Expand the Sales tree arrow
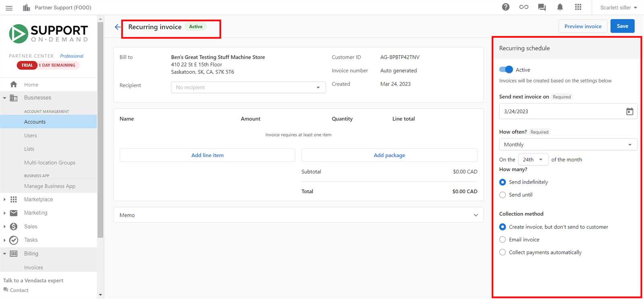 (4, 227)
